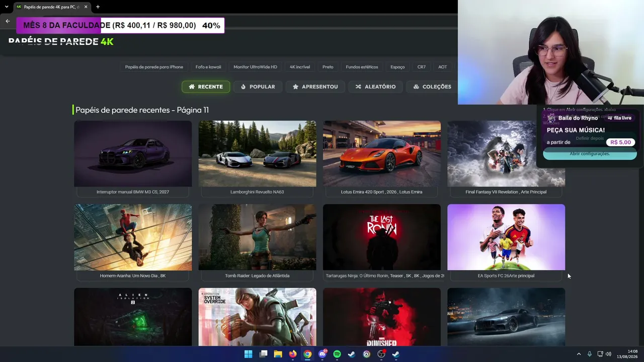Click the Interruptor manual BMW M3 CS caption
This screenshot has height=362, width=644.
(133, 192)
